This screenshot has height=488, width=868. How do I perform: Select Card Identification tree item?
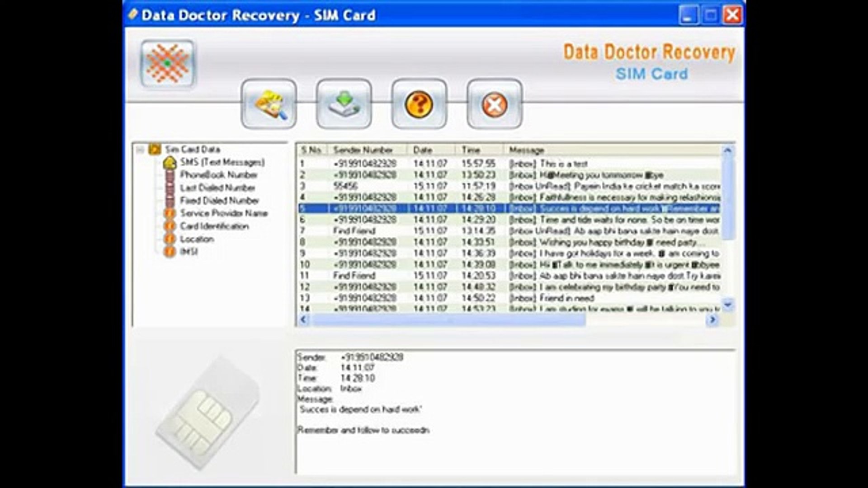214,226
